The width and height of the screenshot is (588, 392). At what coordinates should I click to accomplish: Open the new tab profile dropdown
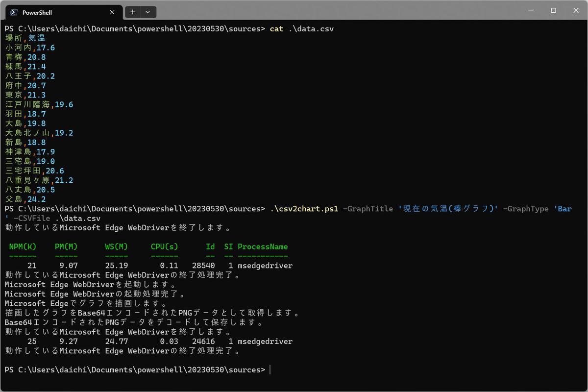coord(148,12)
